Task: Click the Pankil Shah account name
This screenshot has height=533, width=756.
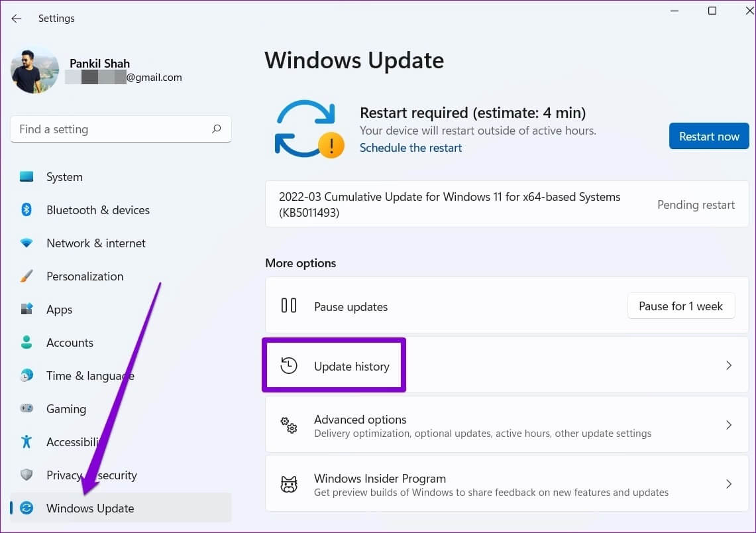Action: point(99,63)
